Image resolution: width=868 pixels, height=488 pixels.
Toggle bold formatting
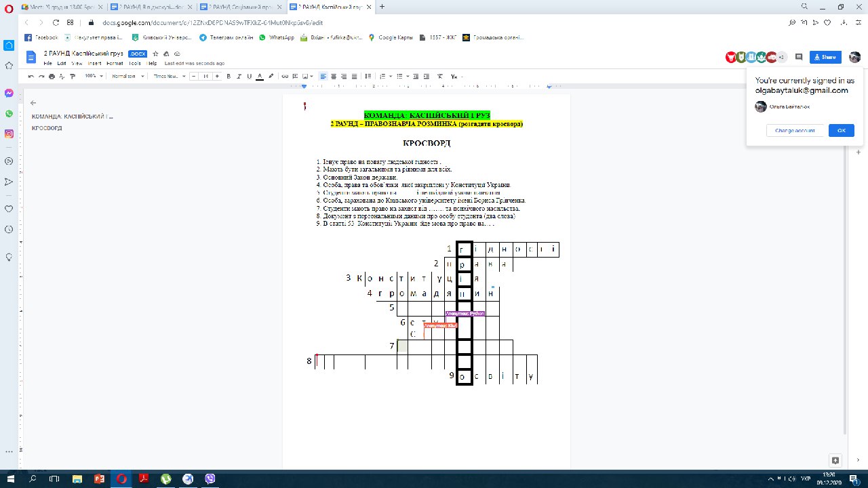click(x=229, y=77)
